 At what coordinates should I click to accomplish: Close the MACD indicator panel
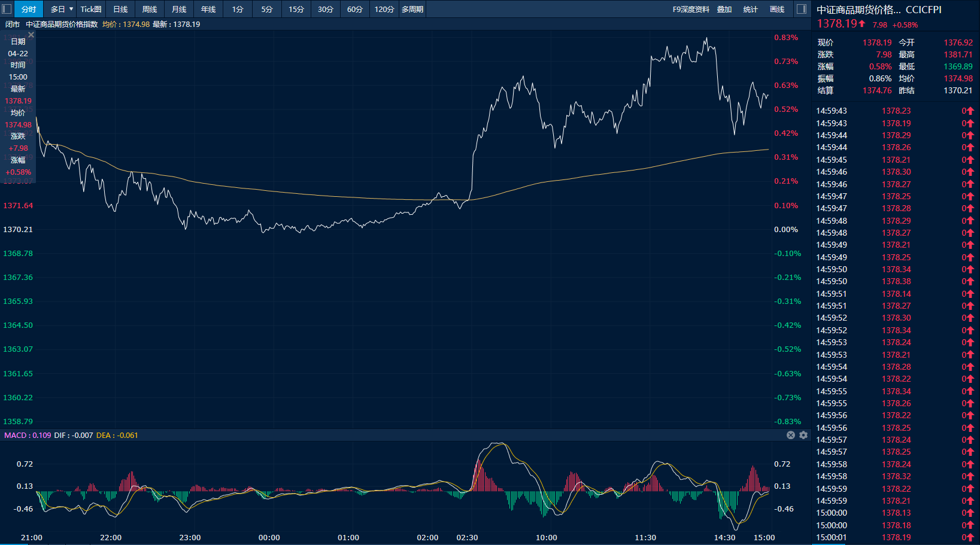791,435
